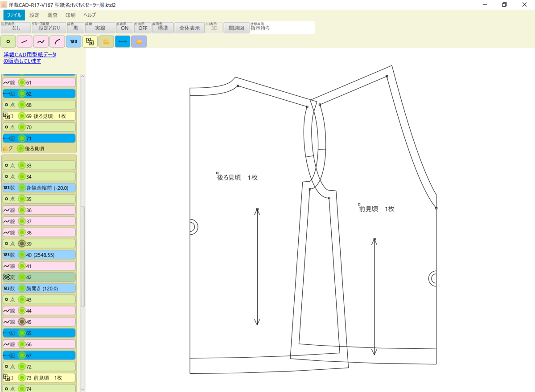Toggle the gear on 胸開き (120.0) row
Screen dimensions: 535x392
tap(21, 288)
